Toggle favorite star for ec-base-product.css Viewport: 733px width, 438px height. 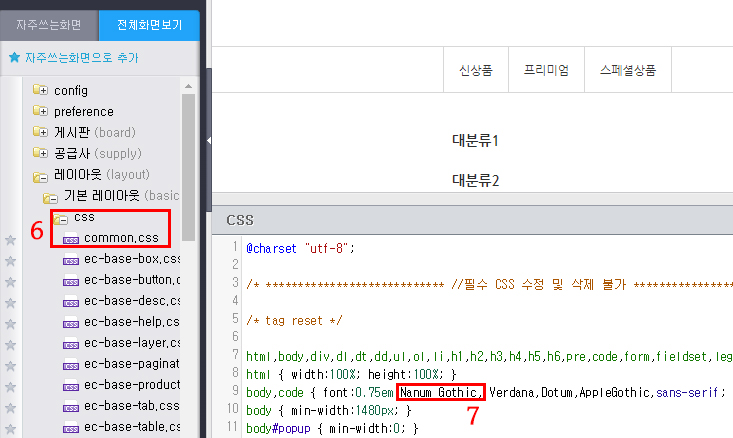pyautogui.click(x=10, y=388)
